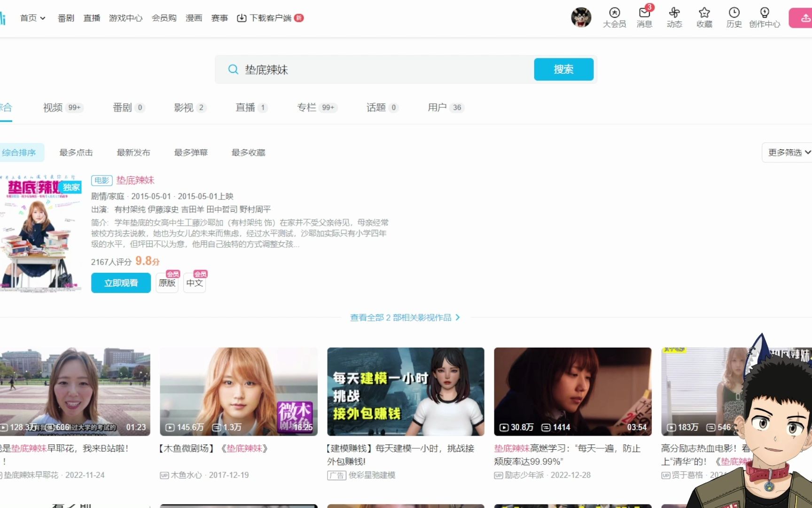Switch to the 视频 99+ results tab

pyautogui.click(x=63, y=108)
